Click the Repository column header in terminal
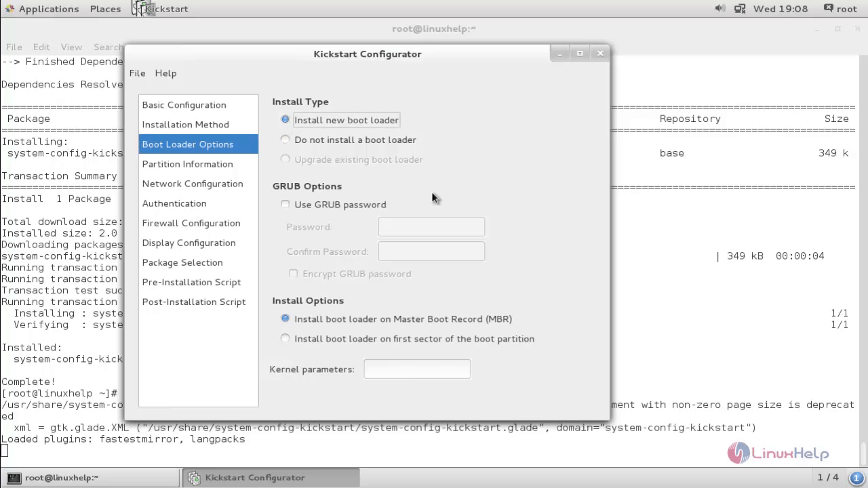 690,119
